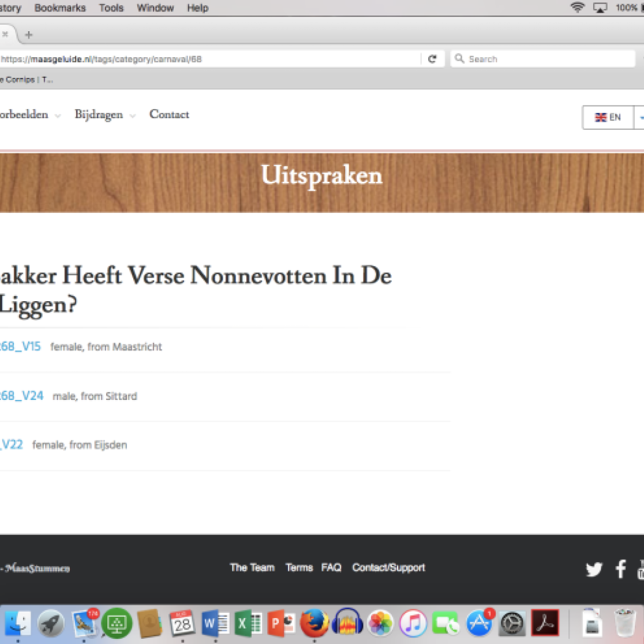Viewport: 644px width, 644px height.
Task: Reload the page with refresh icon
Action: click(432, 59)
